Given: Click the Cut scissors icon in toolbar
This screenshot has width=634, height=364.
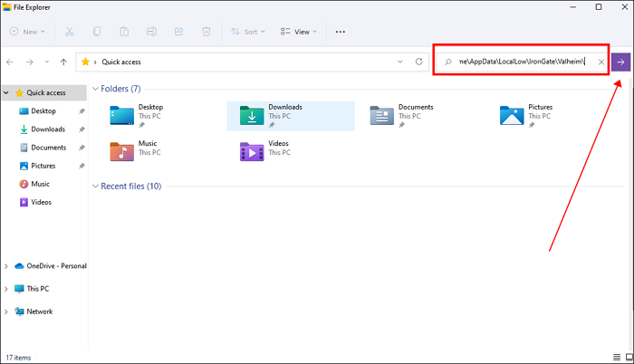Looking at the screenshot, I should coord(69,31).
